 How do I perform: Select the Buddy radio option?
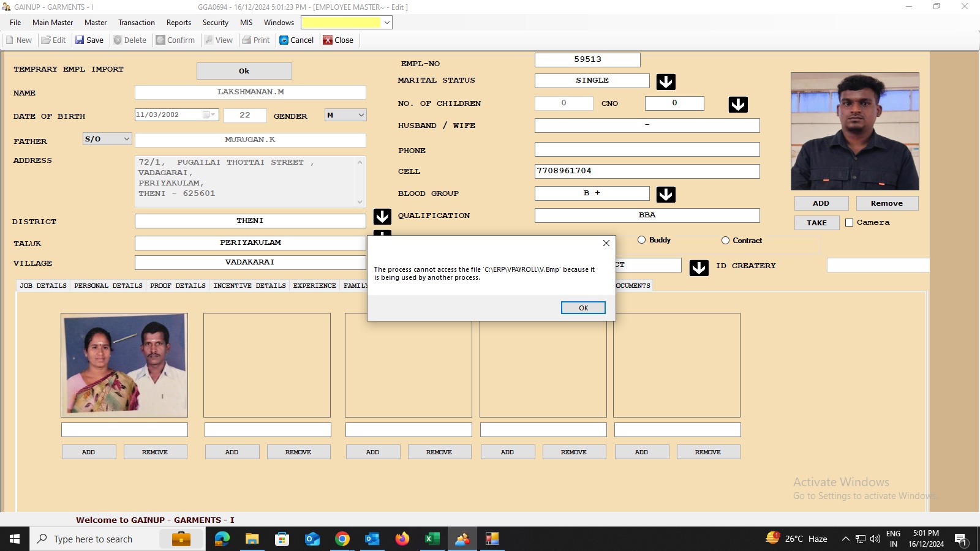[641, 240]
